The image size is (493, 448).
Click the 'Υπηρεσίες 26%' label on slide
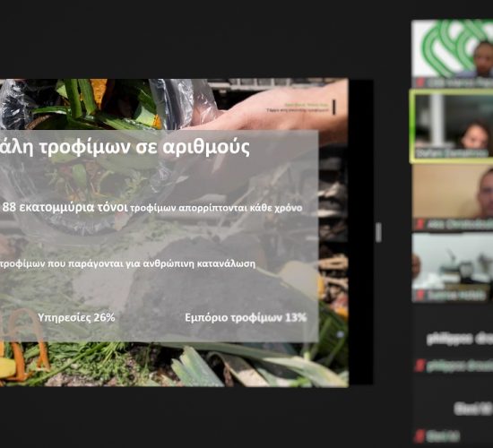(76, 317)
